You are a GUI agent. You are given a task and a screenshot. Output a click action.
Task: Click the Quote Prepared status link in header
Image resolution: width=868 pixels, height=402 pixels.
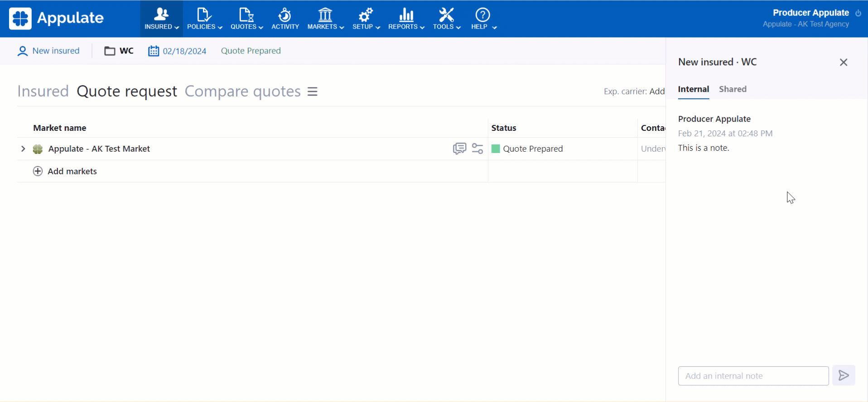[x=251, y=51]
